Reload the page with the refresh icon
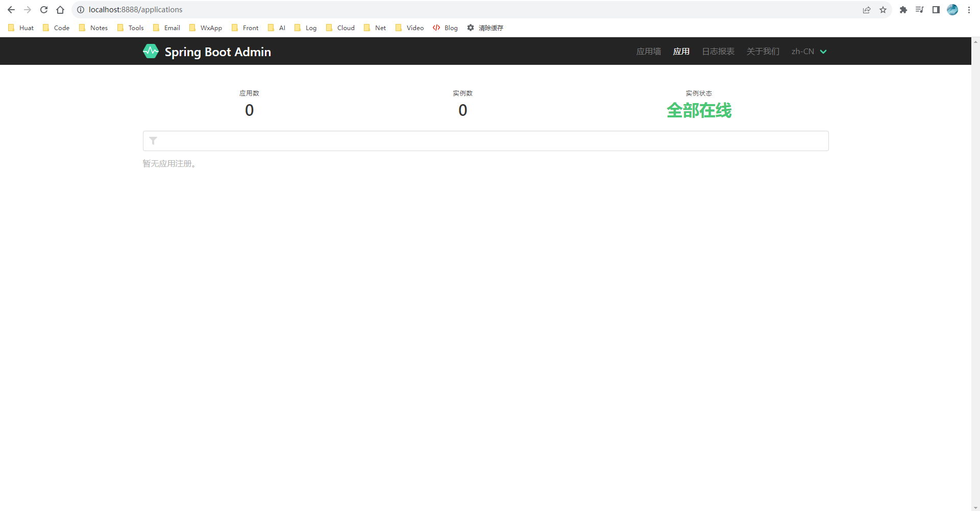Viewport: 980px width, 511px height. pos(44,10)
